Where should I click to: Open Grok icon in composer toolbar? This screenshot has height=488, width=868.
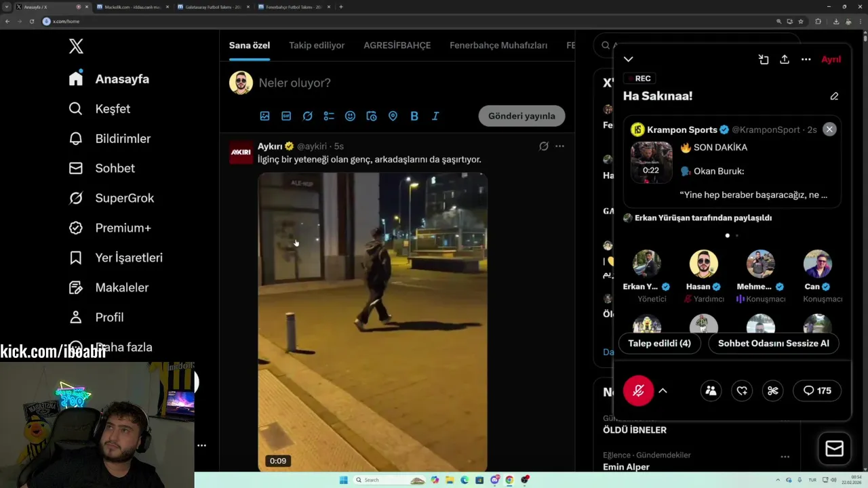click(308, 116)
